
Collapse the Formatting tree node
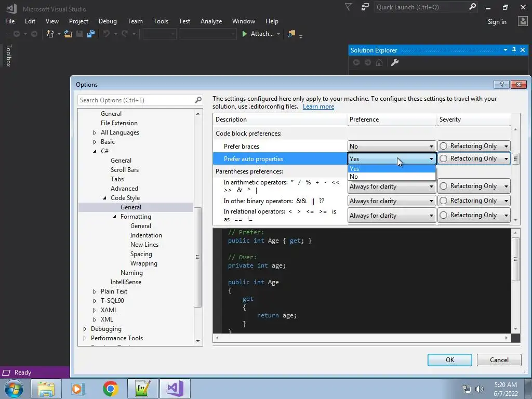point(114,217)
